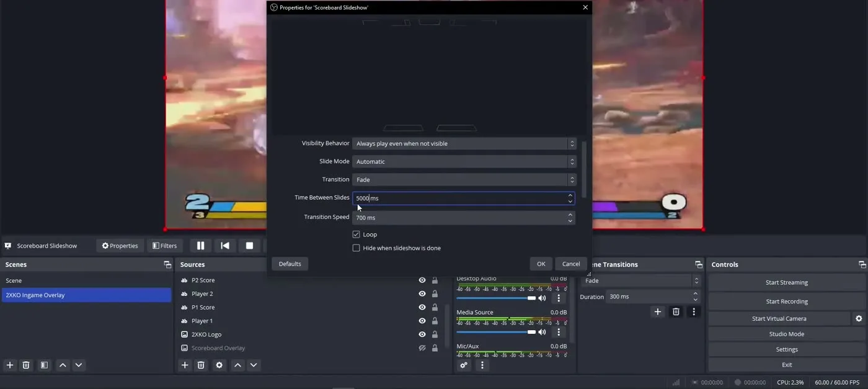Undock the Controls panel
The height and width of the screenshot is (389, 868).
(862, 264)
